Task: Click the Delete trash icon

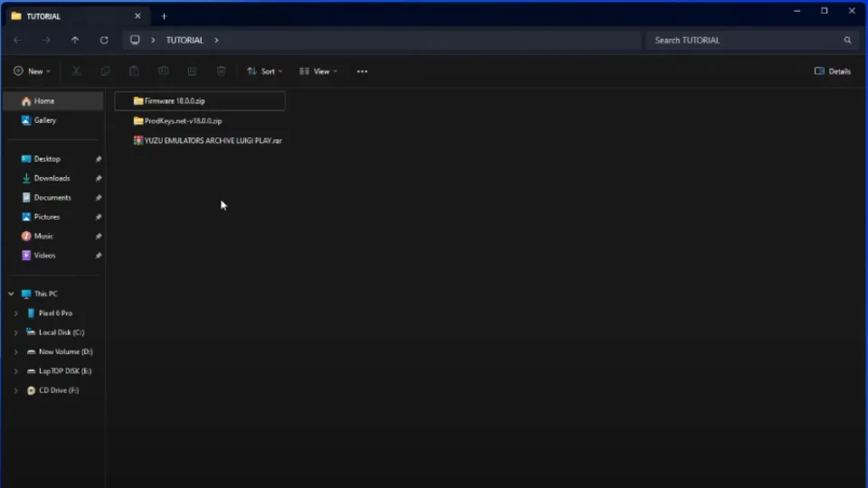Action: tap(222, 70)
